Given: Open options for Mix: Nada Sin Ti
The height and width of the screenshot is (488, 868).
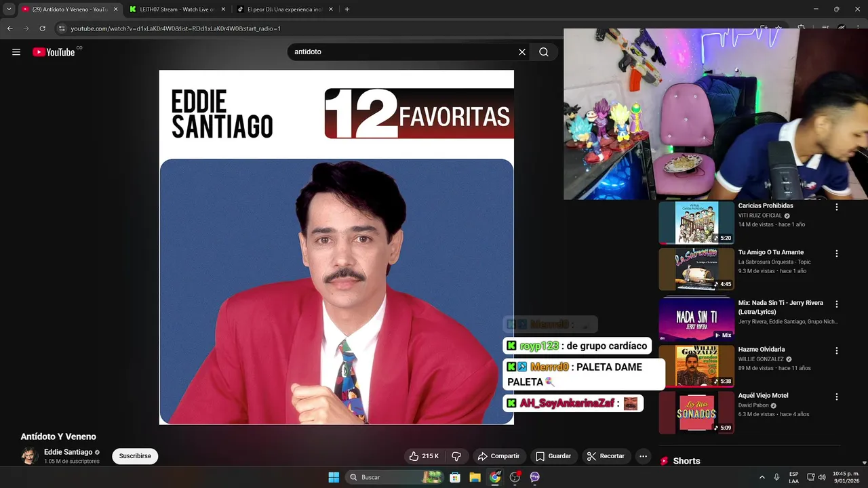Looking at the screenshot, I should click(x=836, y=304).
